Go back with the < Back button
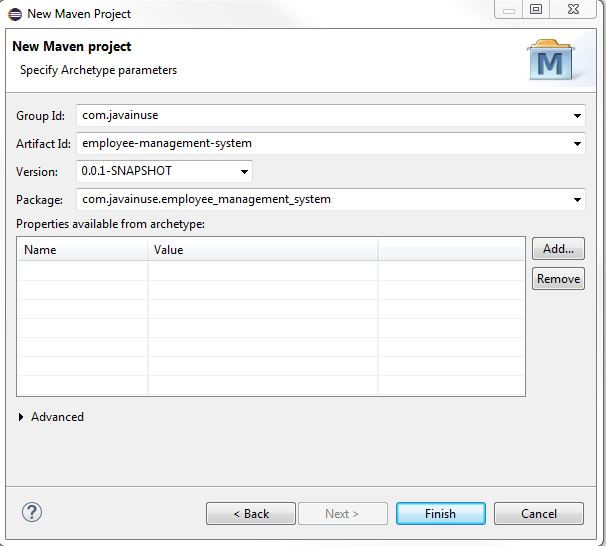The height and width of the screenshot is (546, 606). coord(251,514)
